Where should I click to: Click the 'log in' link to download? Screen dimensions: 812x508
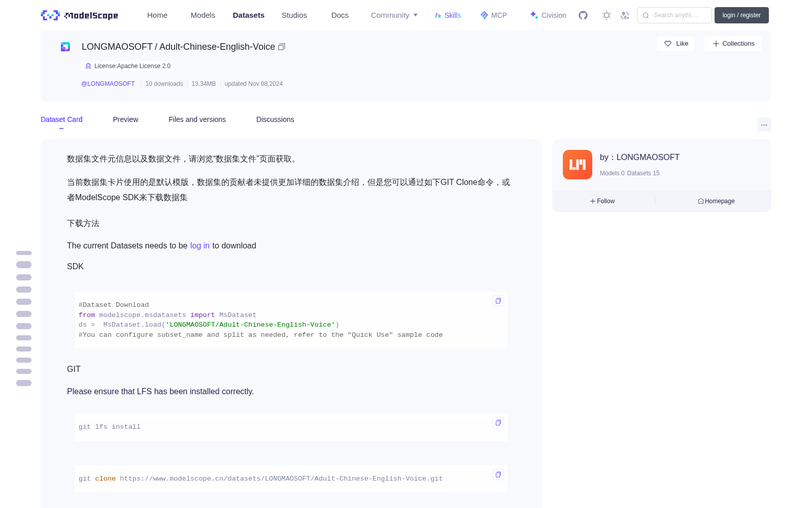point(200,245)
